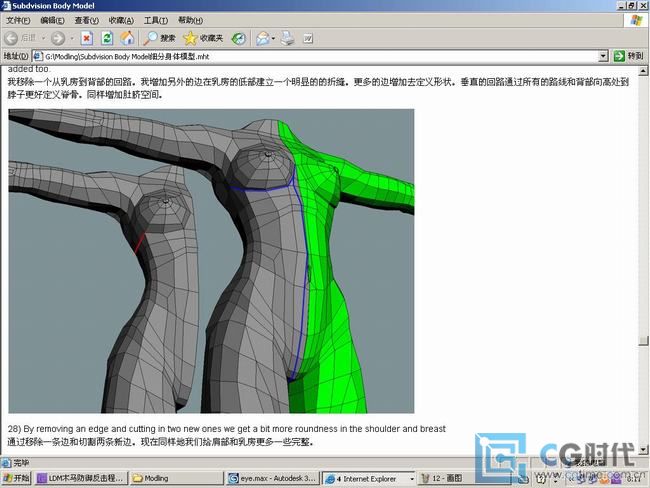The image size is (650, 488).
Task: Open the Favorites (收藏夹) star button
Action: 203,39
